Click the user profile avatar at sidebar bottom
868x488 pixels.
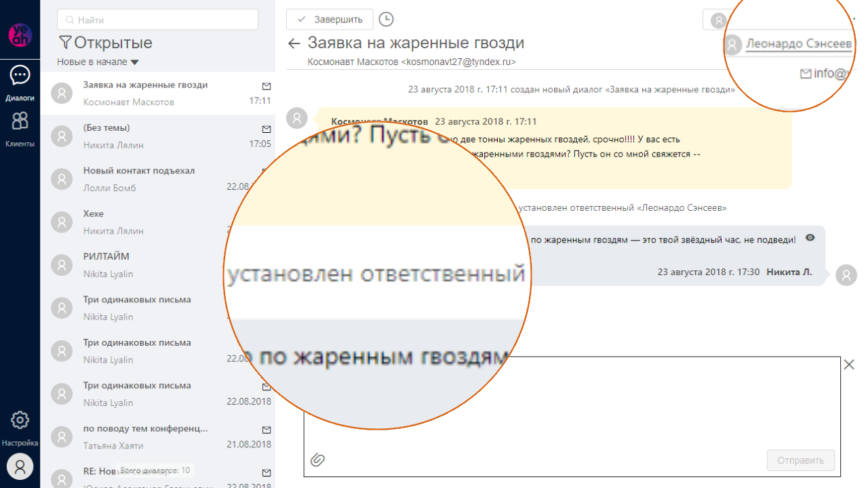tap(20, 466)
